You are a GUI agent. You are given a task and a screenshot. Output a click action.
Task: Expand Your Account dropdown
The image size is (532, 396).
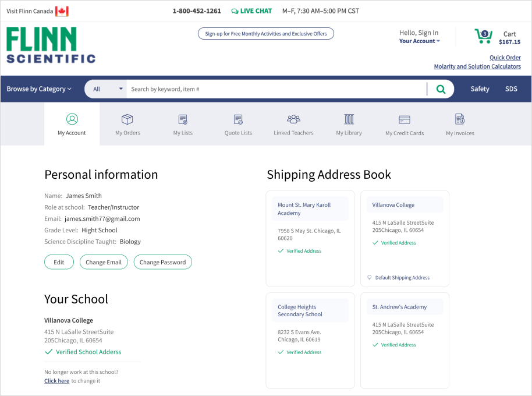point(419,41)
